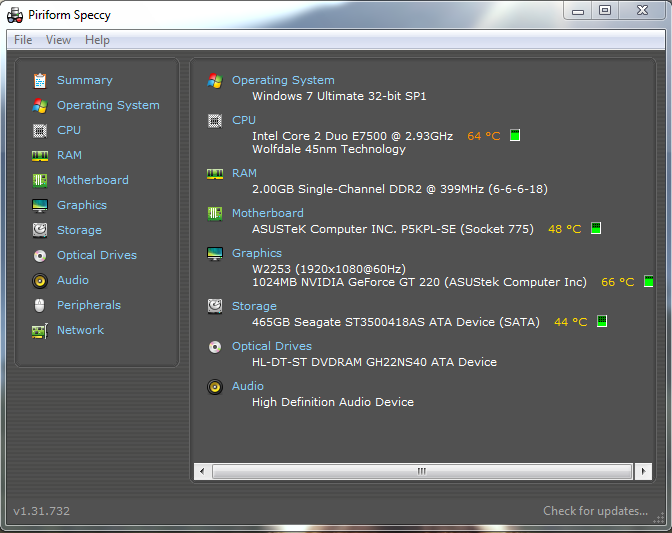Click Storage heading link in summary
This screenshot has width=672, height=533.
point(254,306)
